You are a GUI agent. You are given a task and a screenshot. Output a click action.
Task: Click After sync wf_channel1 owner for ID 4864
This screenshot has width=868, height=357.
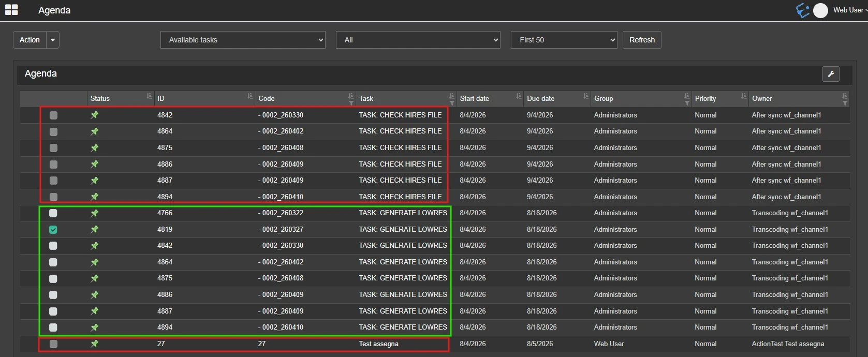(x=786, y=131)
